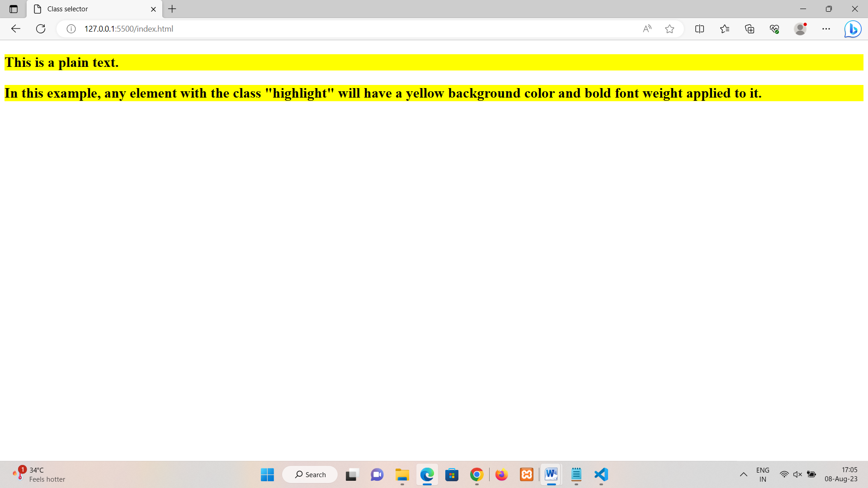This screenshot has width=868, height=488.
Task: Open a new tab
Action: (172, 9)
